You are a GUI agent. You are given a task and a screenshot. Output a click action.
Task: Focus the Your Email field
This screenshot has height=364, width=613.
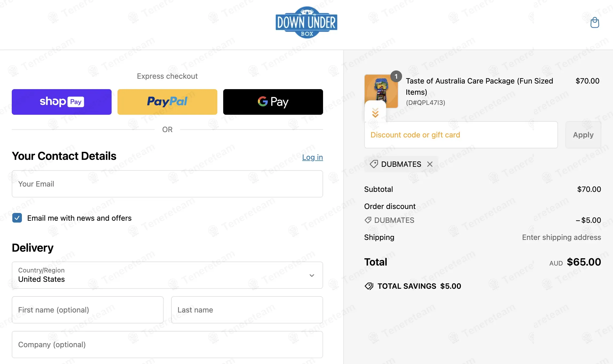(167, 184)
